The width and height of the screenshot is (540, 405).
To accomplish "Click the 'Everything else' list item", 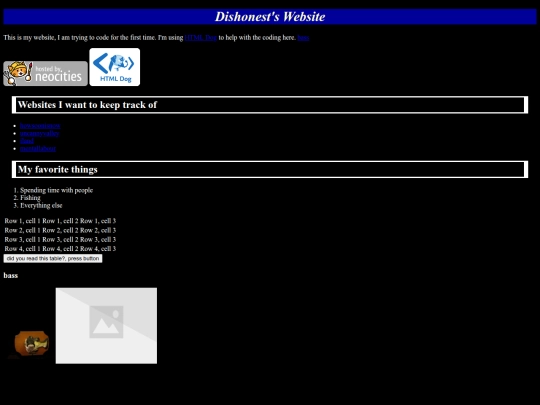I will pyautogui.click(x=41, y=205).
